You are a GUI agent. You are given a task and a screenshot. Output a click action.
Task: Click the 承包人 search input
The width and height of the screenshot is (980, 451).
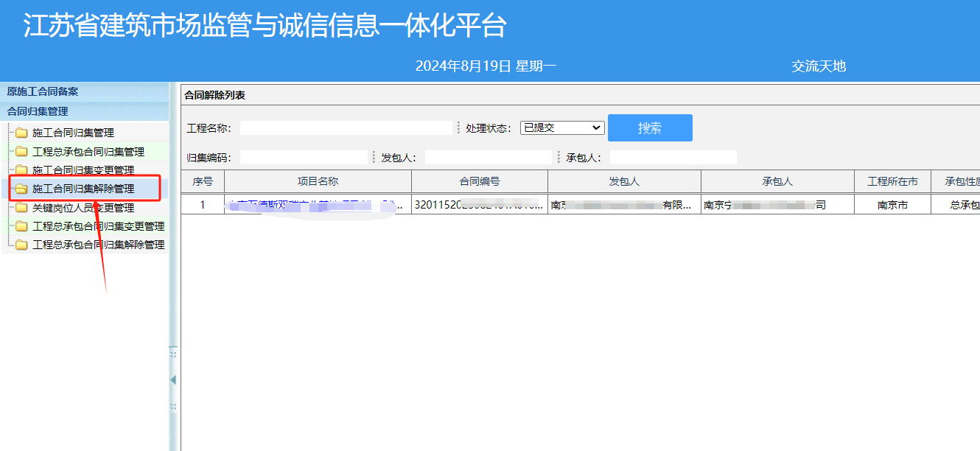pyautogui.click(x=673, y=158)
